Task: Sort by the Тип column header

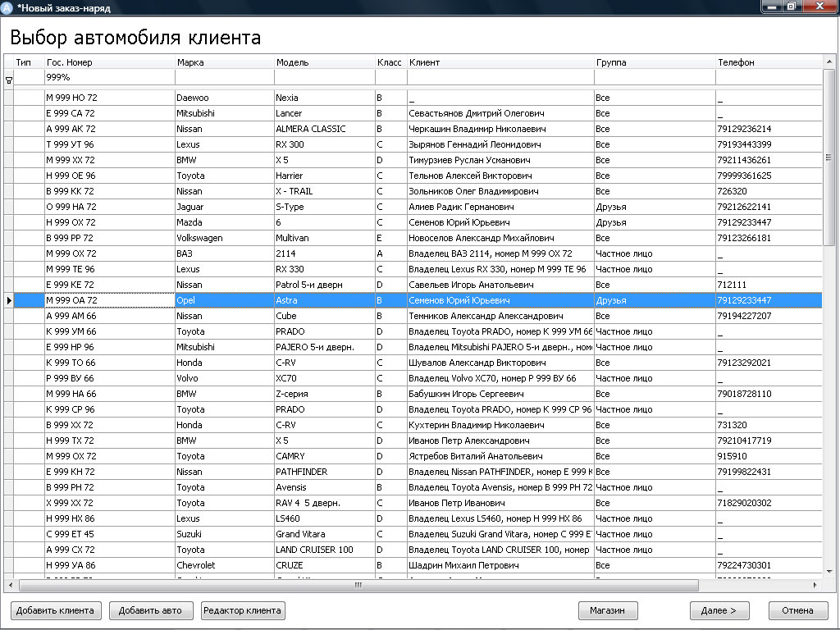Action: (29, 62)
